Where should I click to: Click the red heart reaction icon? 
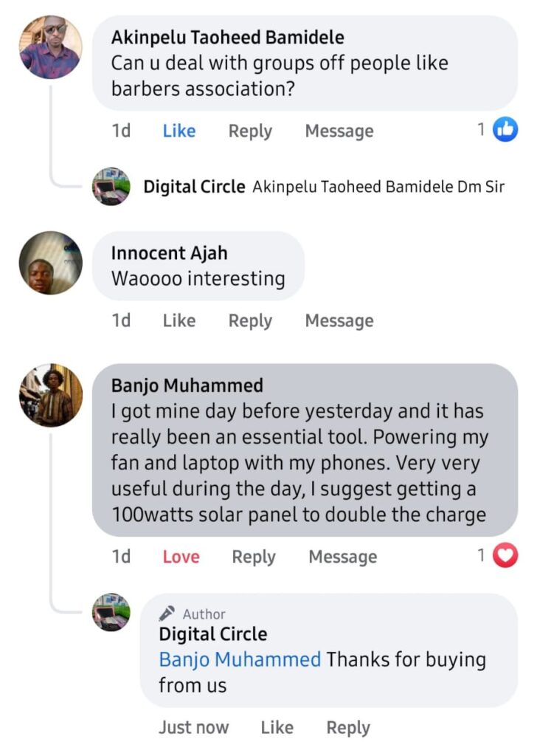(x=505, y=556)
